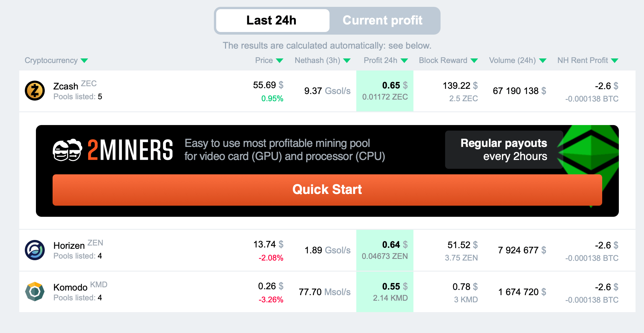Sort by the Cryptocurrency column arrow
Viewport: 644px width, 333px height.
(84, 61)
